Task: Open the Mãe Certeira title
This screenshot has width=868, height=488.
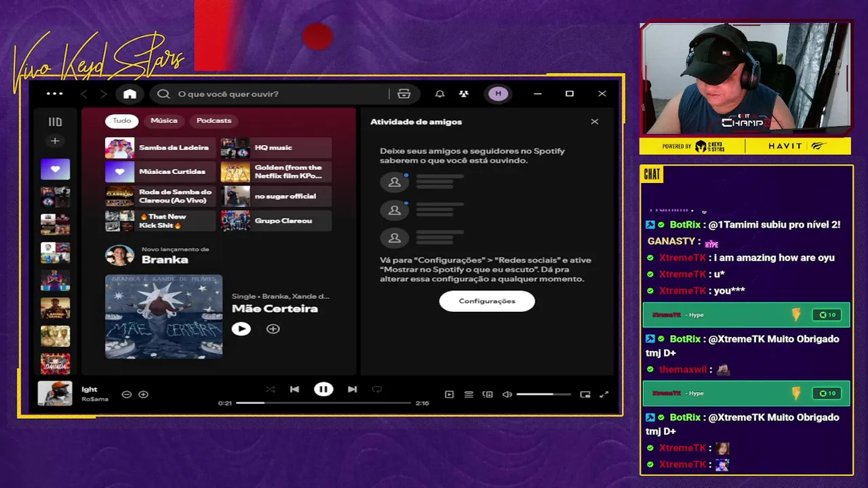Action: [275, 308]
